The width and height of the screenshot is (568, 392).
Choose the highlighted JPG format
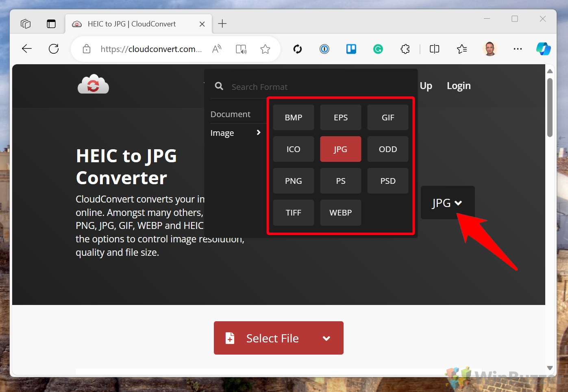[x=341, y=149]
